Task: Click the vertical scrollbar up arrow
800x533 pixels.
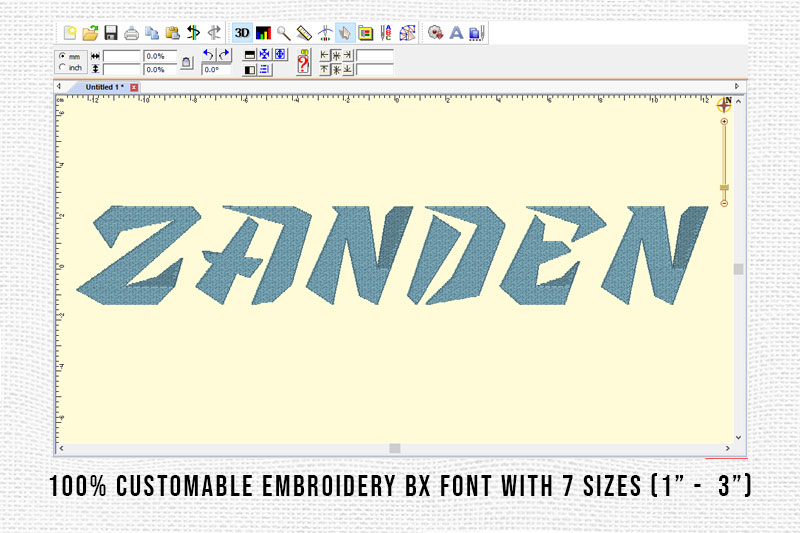Action: click(x=738, y=101)
